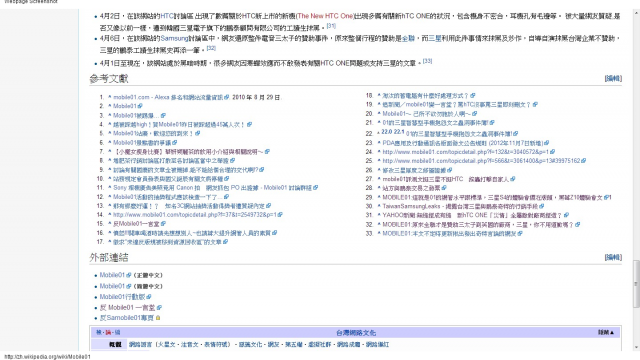Click external-link icon after reference 25 URL
This screenshot has width=640, height=360.
(583, 161)
